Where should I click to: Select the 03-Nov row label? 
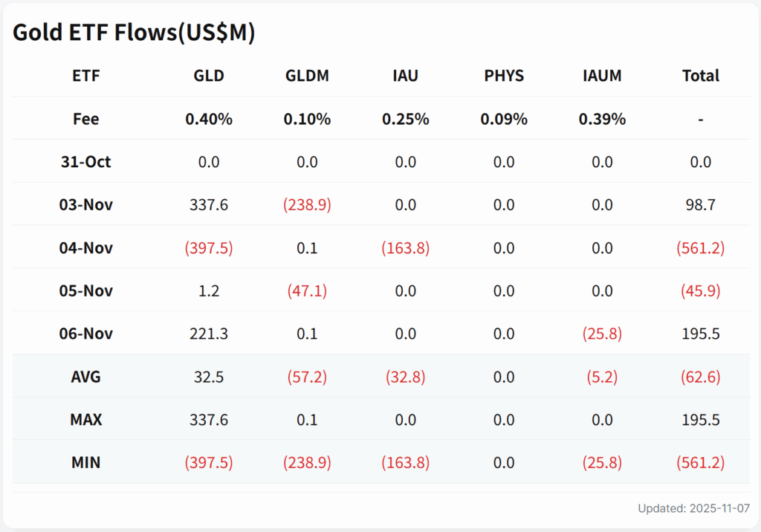point(86,204)
